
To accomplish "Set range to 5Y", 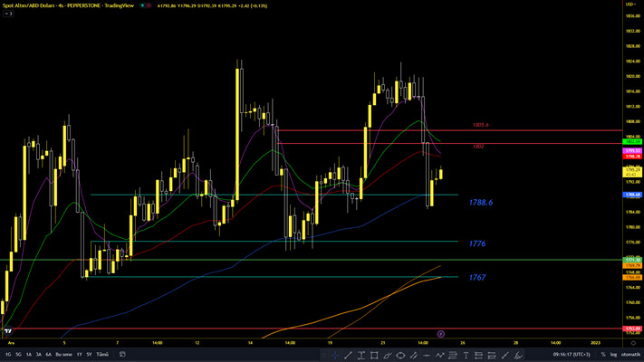I will (89, 354).
